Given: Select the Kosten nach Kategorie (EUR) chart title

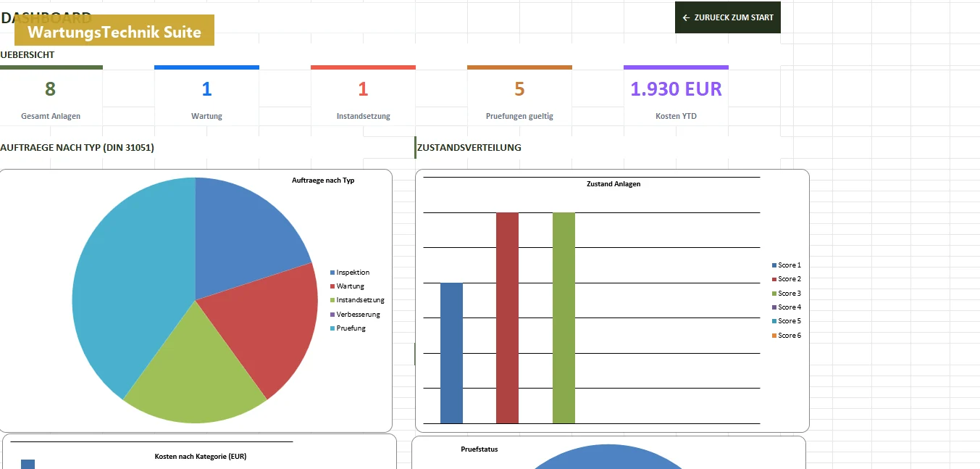Looking at the screenshot, I should pyautogui.click(x=201, y=457).
